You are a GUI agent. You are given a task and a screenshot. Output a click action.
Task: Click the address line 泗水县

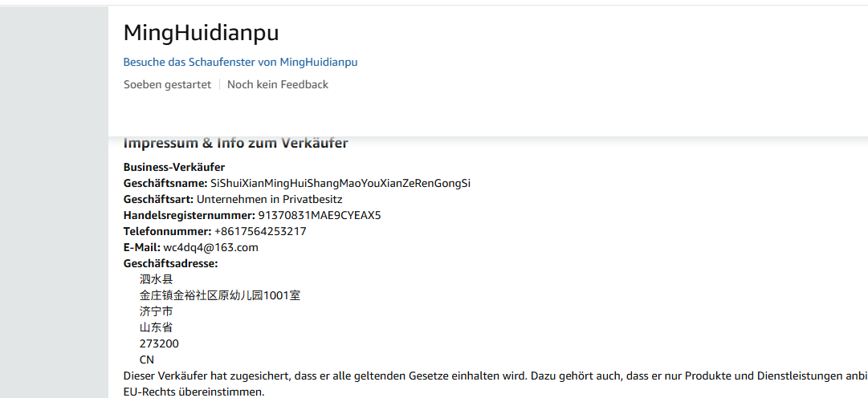[156, 279]
